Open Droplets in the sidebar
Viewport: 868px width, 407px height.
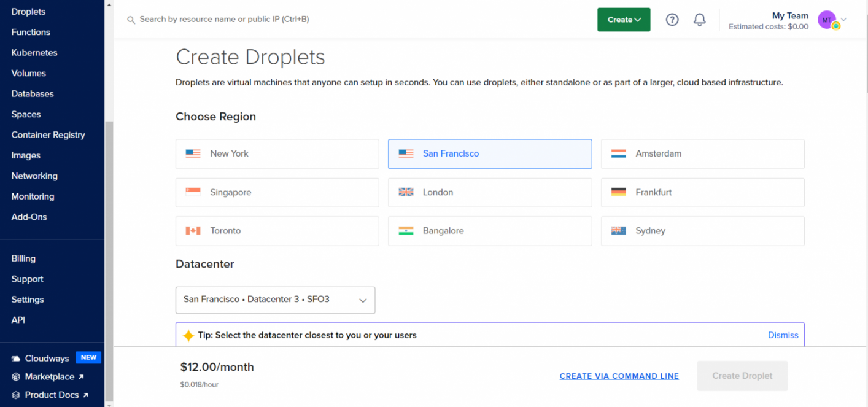pos(28,12)
